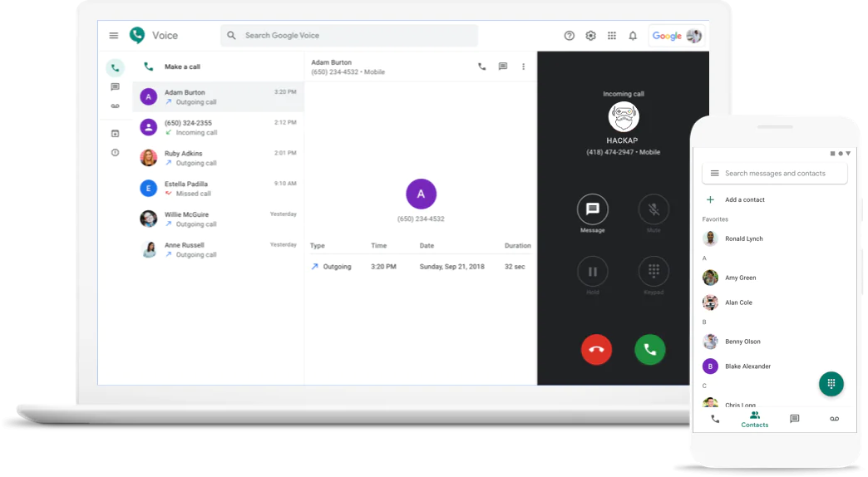Select the Messages sidebar icon

coord(115,87)
